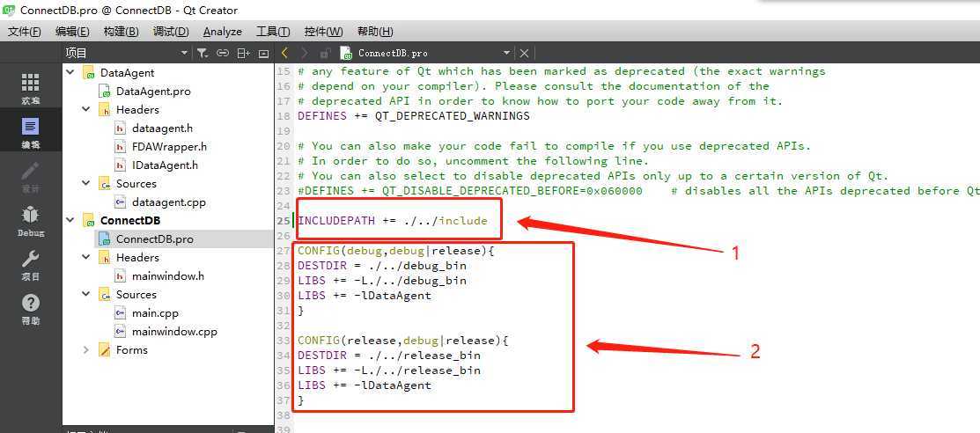The height and width of the screenshot is (433, 980).
Task: Click line DESTDIR = ./../release_bin
Action: pyautogui.click(x=389, y=356)
